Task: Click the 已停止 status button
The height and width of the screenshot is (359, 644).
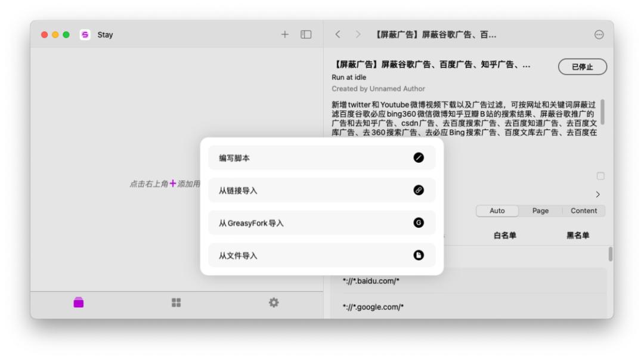Action: pos(584,66)
